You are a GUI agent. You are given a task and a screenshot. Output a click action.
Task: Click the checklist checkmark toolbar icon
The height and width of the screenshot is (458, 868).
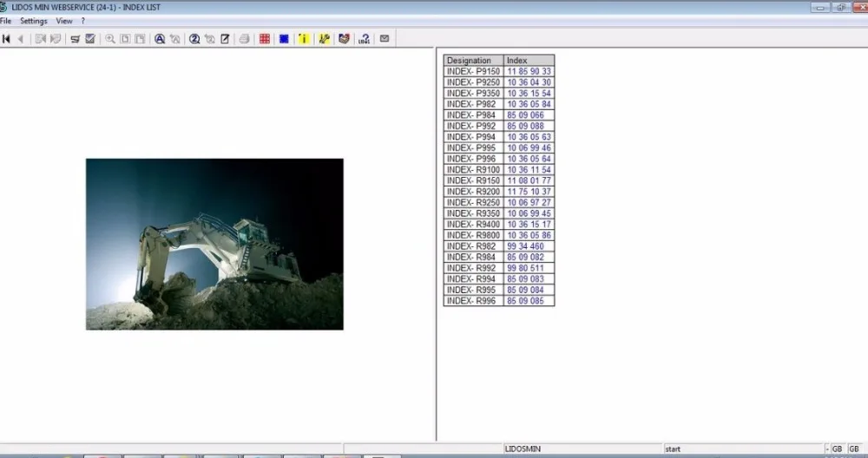pos(90,39)
